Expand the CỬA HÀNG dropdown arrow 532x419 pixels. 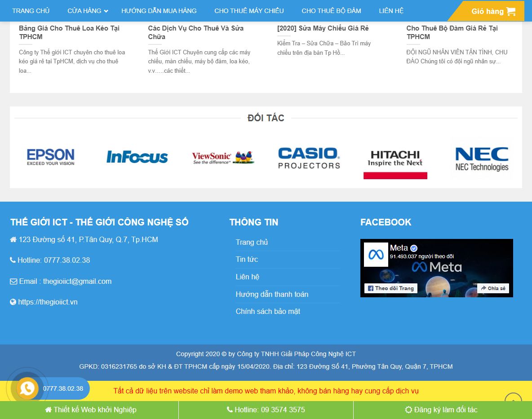click(x=106, y=11)
